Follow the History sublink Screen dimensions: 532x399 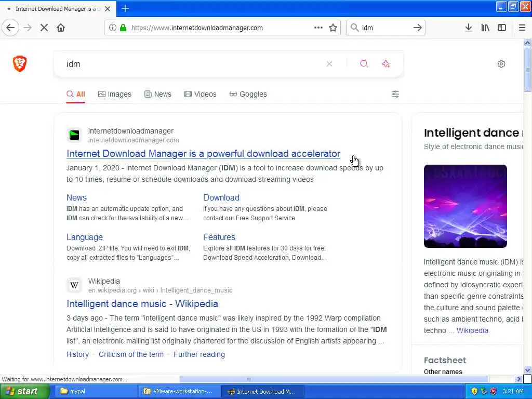(x=77, y=354)
